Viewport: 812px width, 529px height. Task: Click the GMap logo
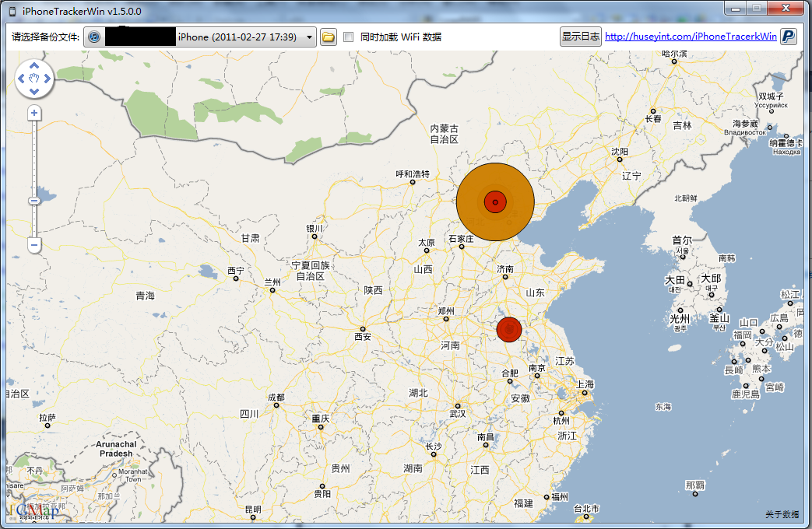tap(37, 511)
